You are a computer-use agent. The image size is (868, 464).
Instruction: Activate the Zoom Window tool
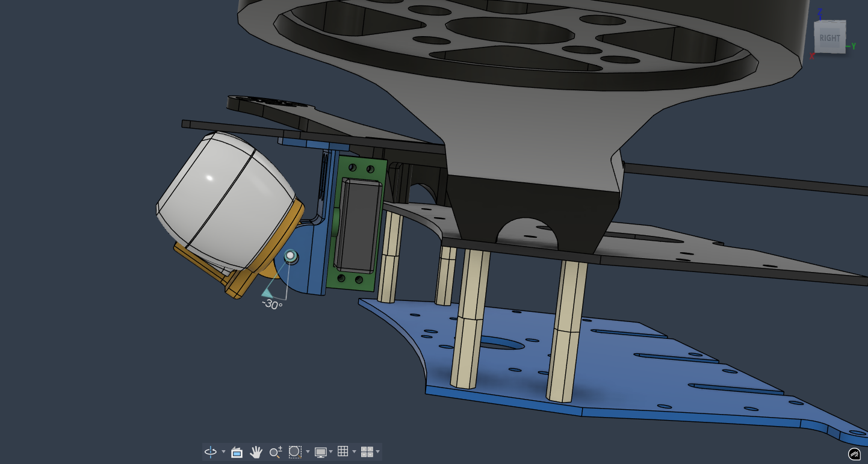(294, 452)
